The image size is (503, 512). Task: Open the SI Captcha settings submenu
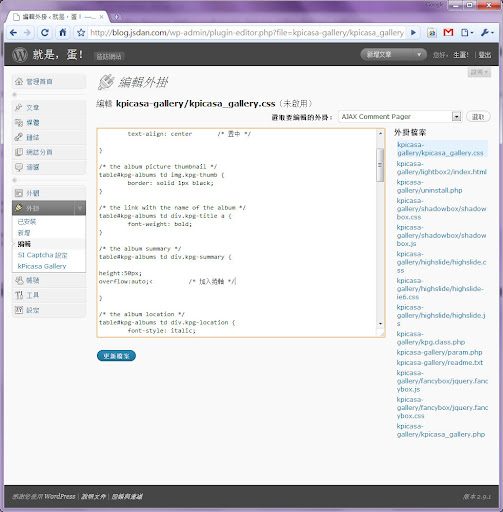tap(42, 255)
